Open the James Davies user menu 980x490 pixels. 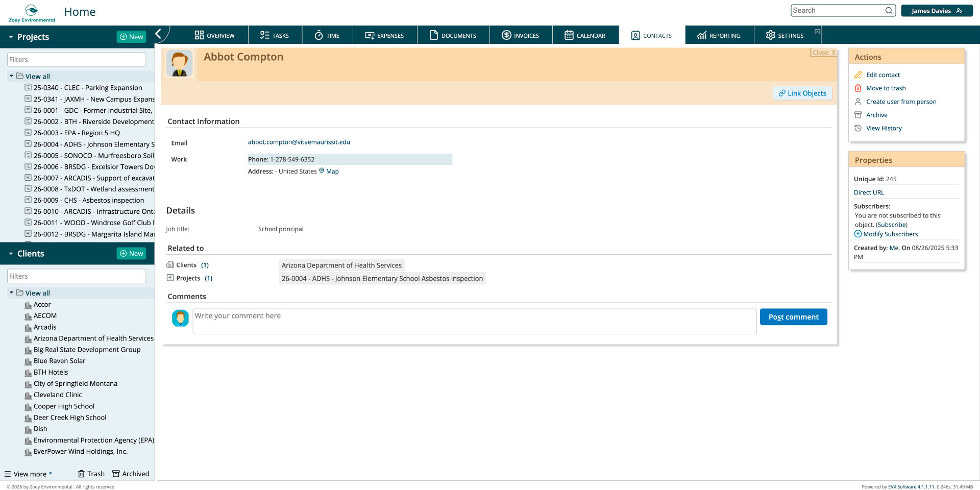pyautogui.click(x=937, y=11)
